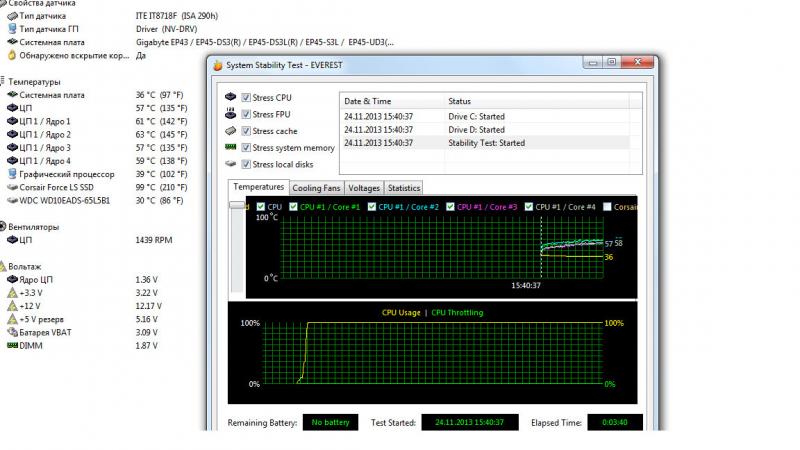Click the 12.17 V value
The image size is (800, 450).
pos(148,306)
